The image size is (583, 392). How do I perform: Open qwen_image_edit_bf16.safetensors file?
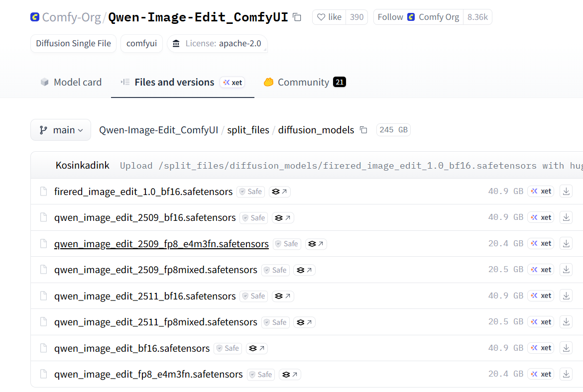[132, 348]
